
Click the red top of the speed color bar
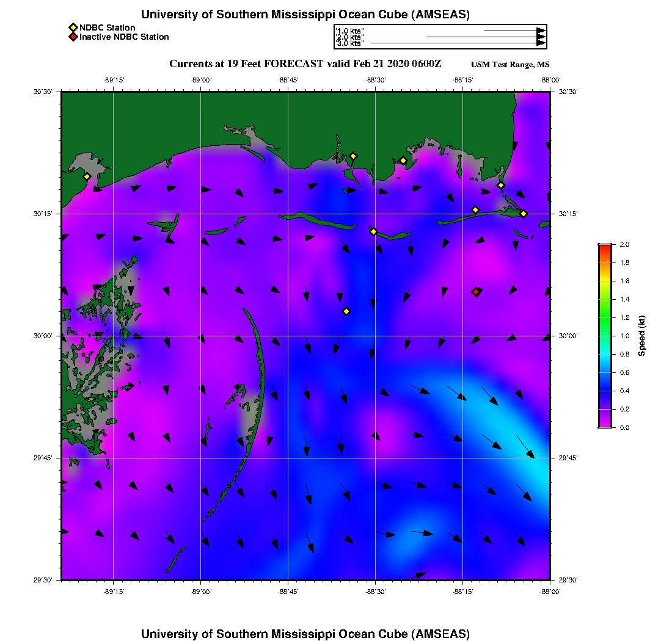(605, 247)
